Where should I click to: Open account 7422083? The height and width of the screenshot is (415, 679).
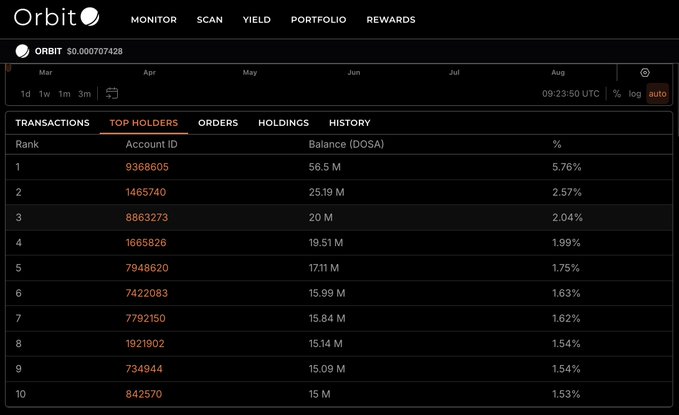pyautogui.click(x=147, y=293)
